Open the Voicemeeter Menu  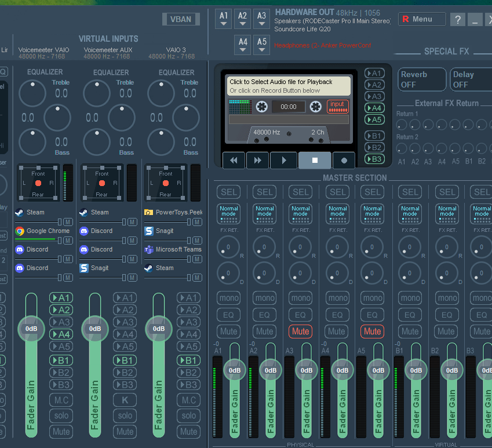click(x=422, y=19)
